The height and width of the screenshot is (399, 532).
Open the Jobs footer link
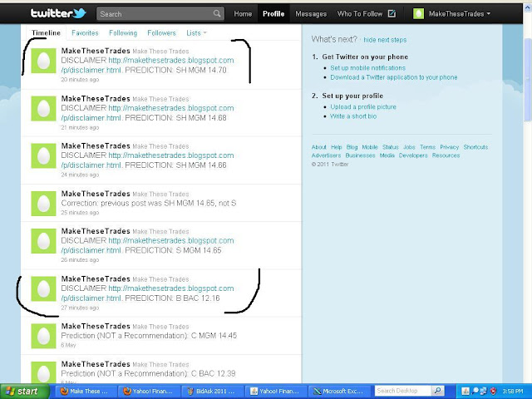coord(409,147)
